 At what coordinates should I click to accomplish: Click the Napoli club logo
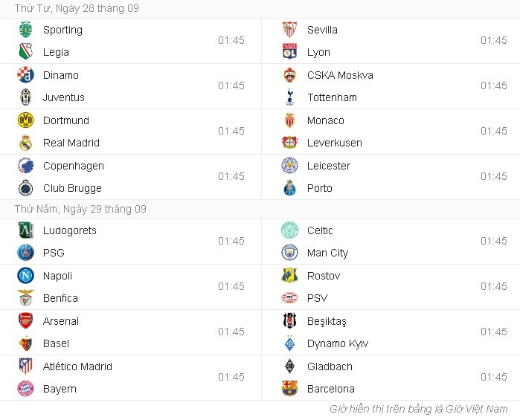coord(26,276)
